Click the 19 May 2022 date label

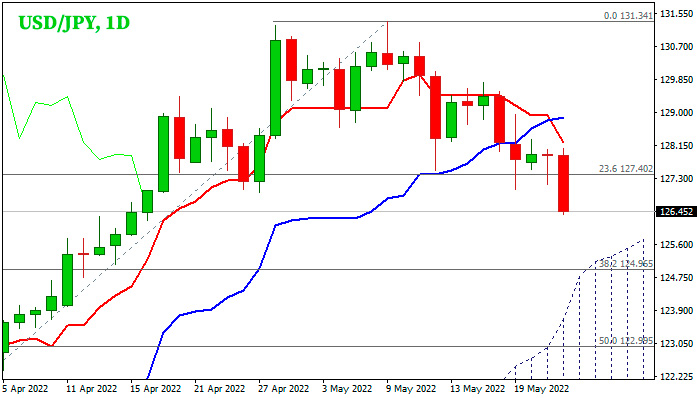(x=541, y=389)
